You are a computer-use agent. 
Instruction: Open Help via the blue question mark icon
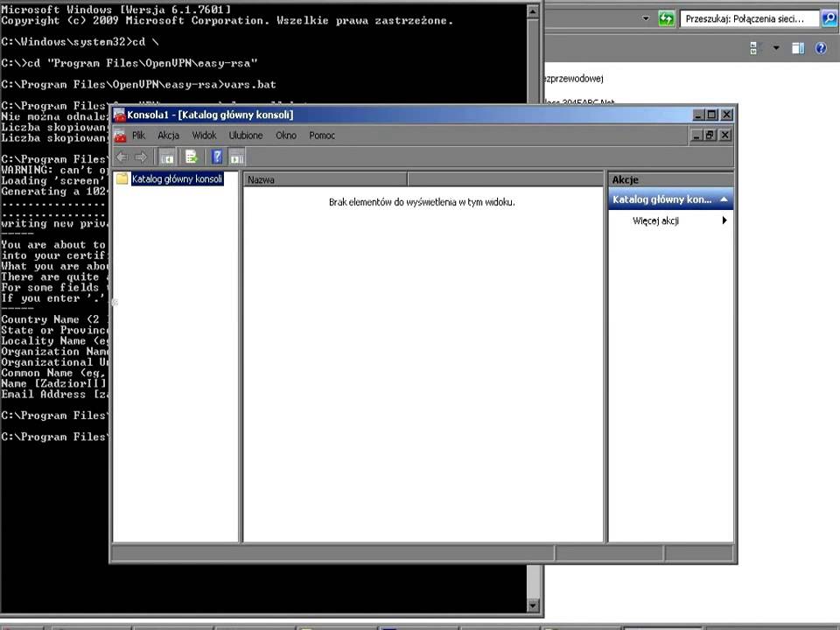217,157
